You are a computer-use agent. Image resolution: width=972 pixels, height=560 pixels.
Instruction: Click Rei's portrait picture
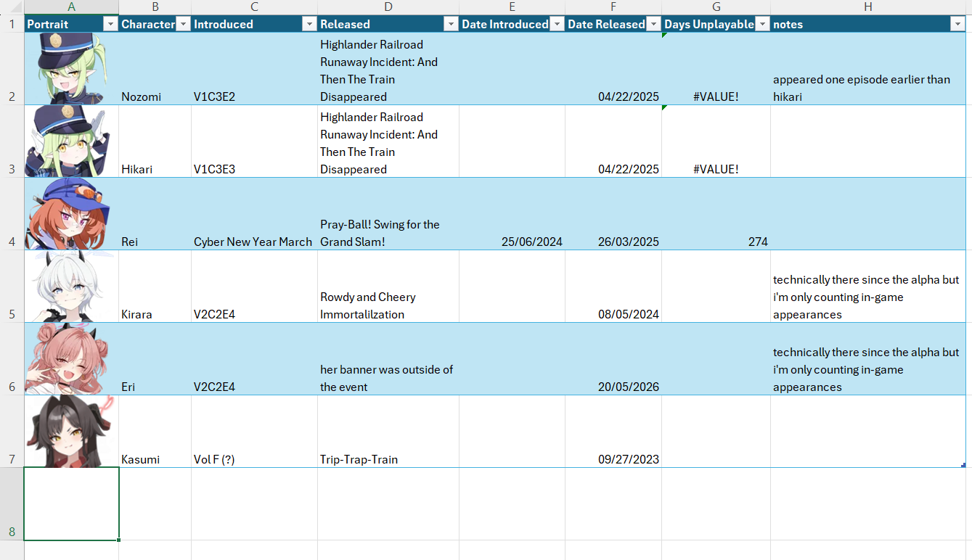click(68, 214)
